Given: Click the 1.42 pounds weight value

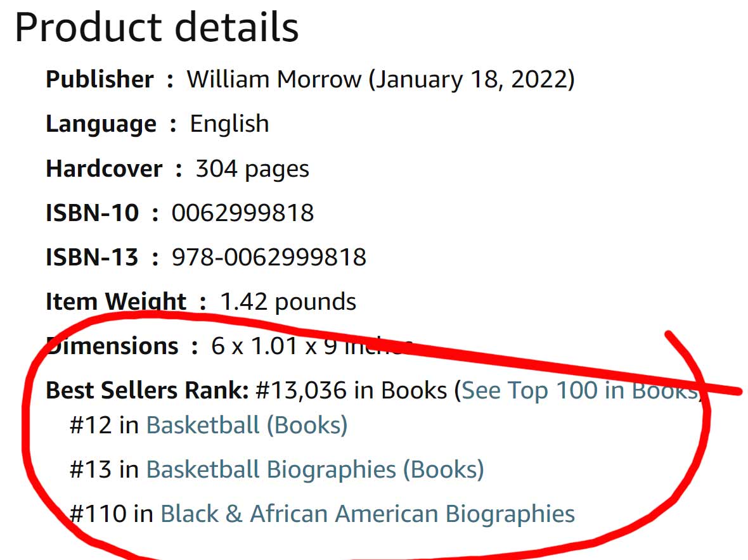Looking at the screenshot, I should [288, 302].
